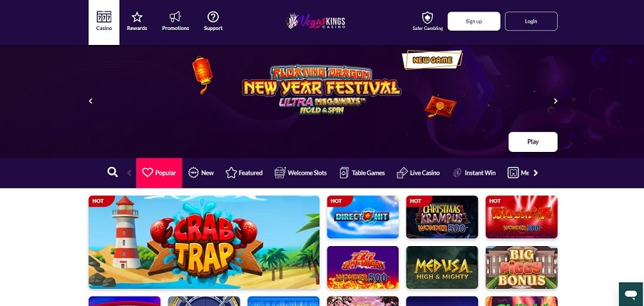Select the Welcome Slots category
Image resolution: width=644 pixels, height=306 pixels.
point(301,173)
